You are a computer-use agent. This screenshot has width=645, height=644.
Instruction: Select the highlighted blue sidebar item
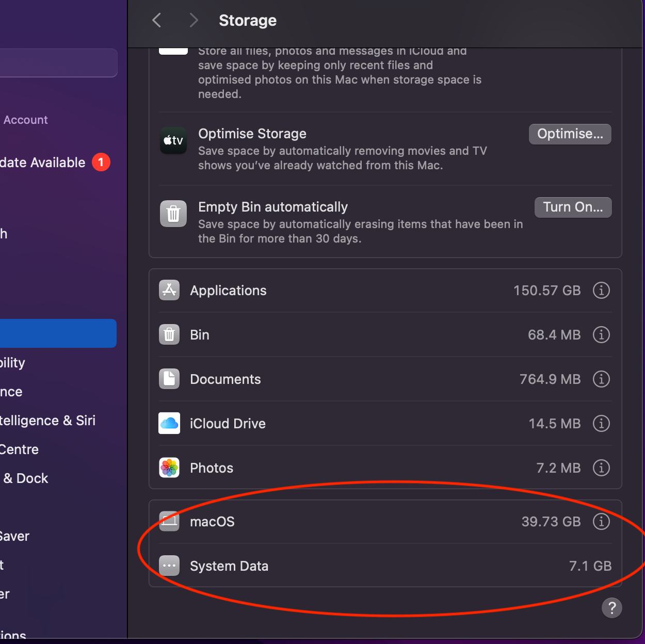(58, 333)
